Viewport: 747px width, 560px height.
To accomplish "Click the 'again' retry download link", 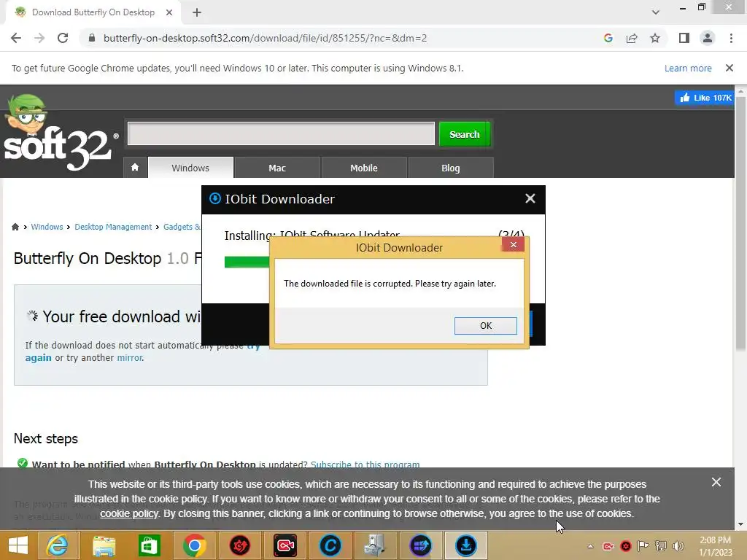I will pyautogui.click(x=38, y=357).
